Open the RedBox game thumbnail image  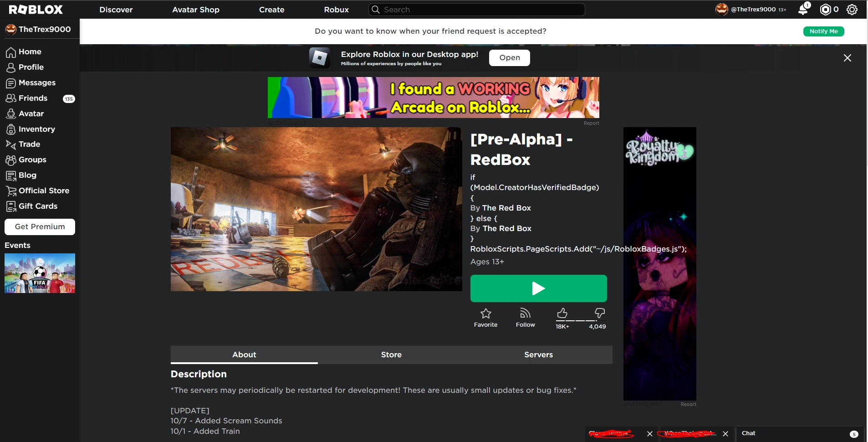(317, 209)
